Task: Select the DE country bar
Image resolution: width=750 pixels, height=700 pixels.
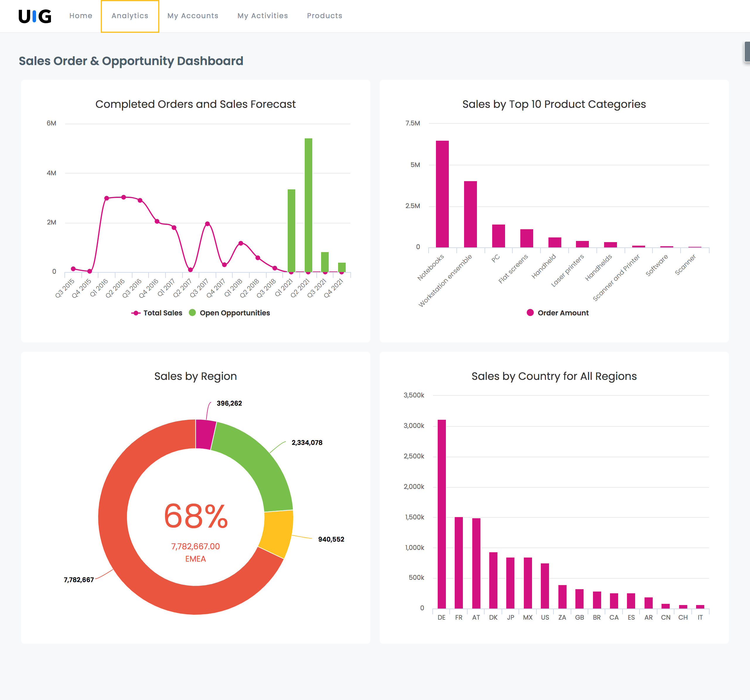Action: [x=442, y=514]
